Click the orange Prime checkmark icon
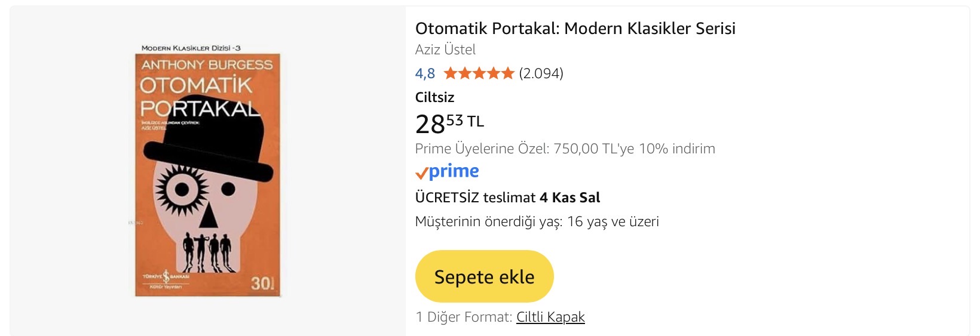The height and width of the screenshot is (336, 980). coord(421,173)
